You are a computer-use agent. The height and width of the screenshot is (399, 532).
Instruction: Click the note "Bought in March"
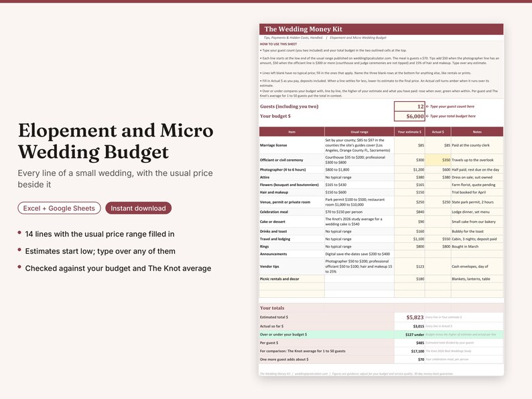(x=465, y=246)
